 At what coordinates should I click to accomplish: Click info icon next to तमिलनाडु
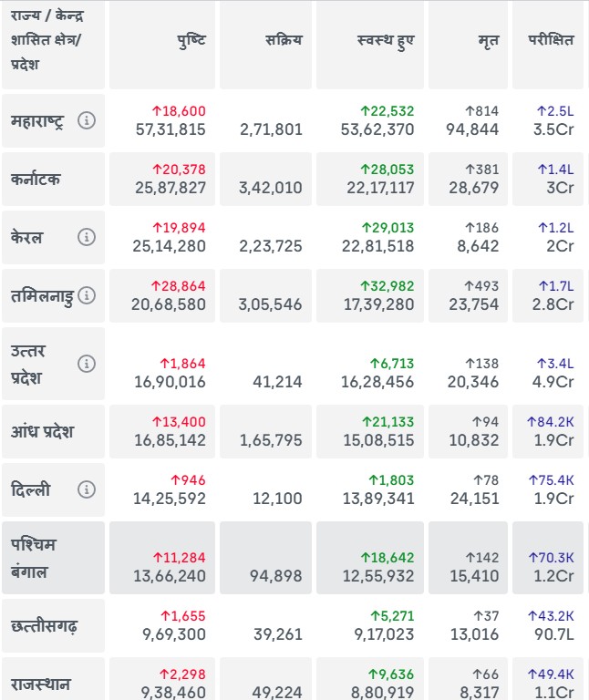(87, 295)
